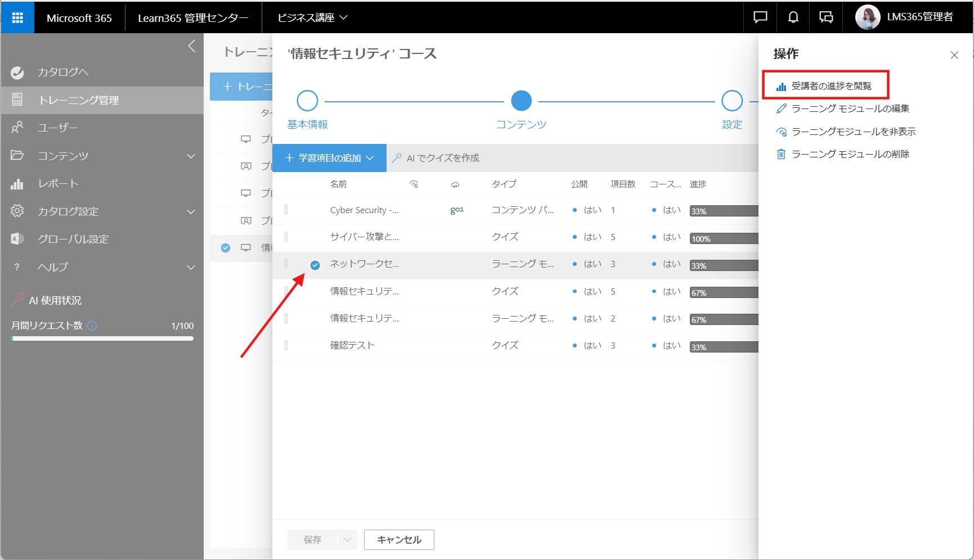Toggle the 情報 training row checkmark in list
The image size is (974, 560).
(x=226, y=248)
